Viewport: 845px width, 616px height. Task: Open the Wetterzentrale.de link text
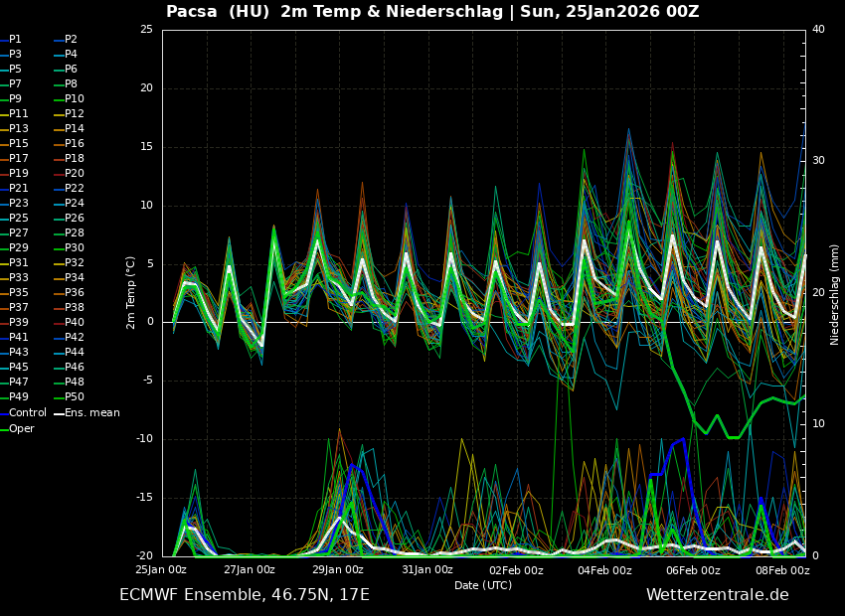pos(717,595)
